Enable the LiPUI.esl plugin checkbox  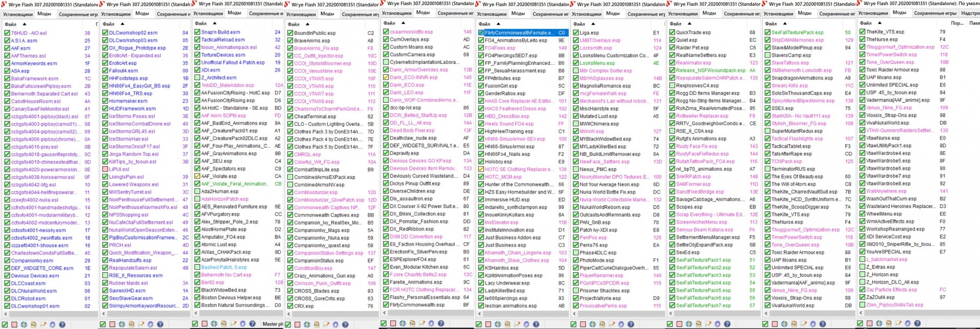coord(105,169)
